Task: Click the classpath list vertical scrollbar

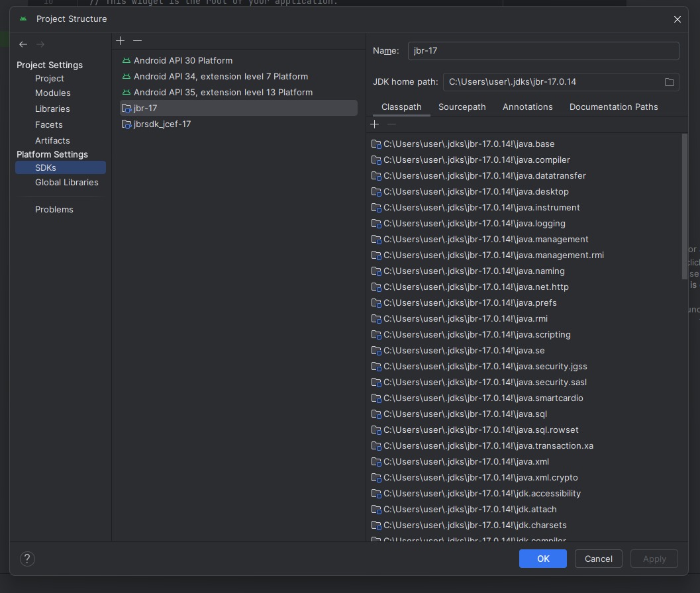Action: (x=685, y=205)
